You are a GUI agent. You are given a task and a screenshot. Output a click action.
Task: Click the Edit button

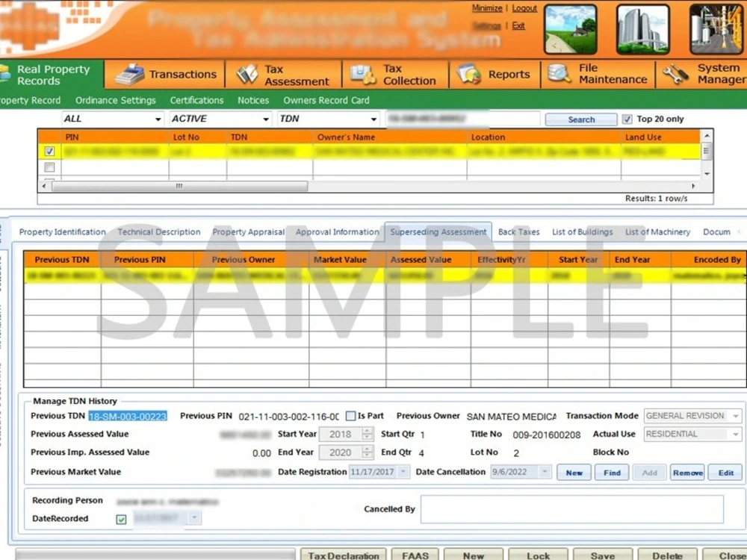[725, 473]
